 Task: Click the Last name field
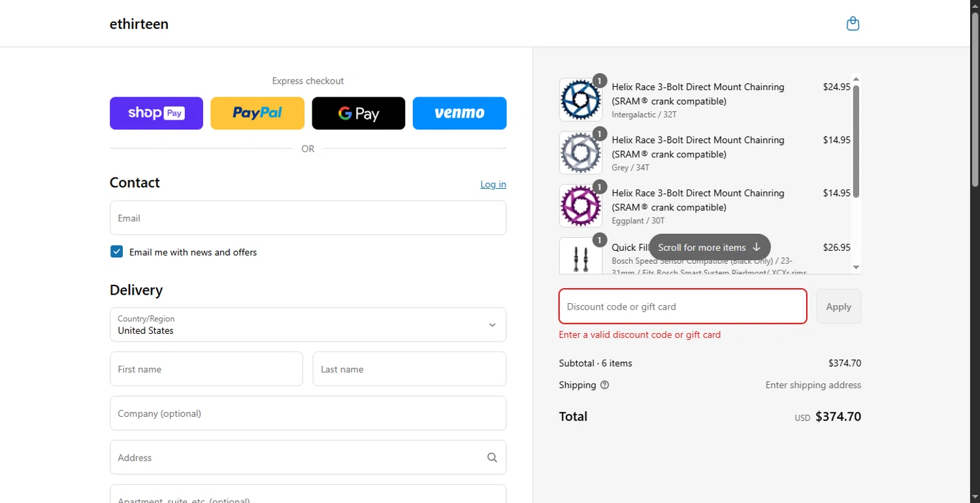click(x=410, y=369)
